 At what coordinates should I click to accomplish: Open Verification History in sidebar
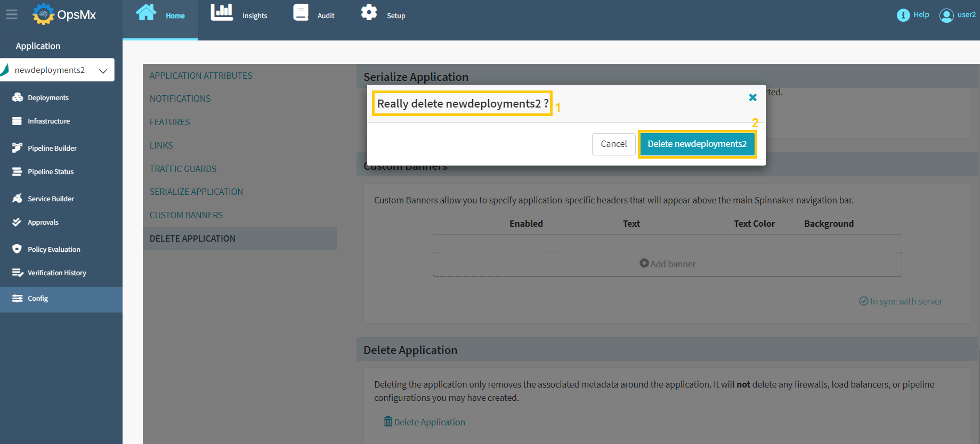(56, 273)
